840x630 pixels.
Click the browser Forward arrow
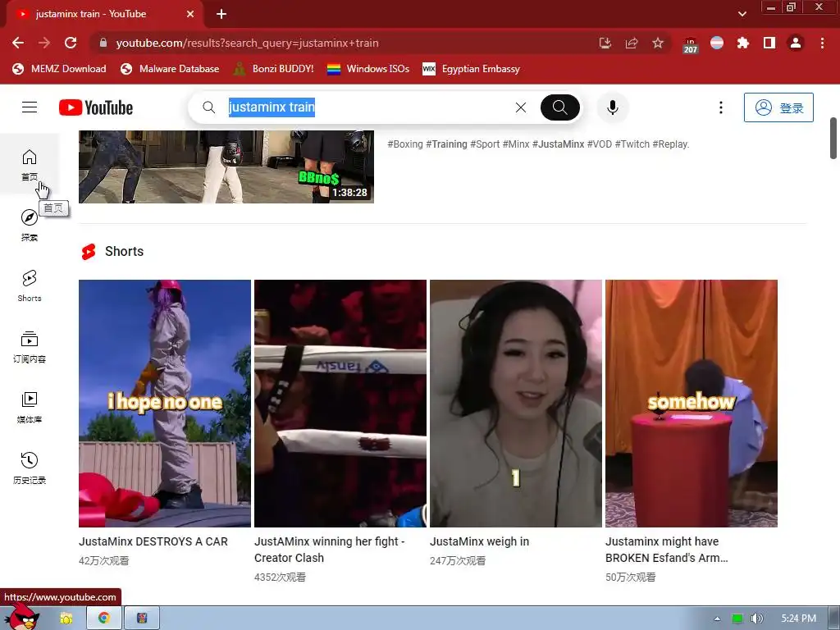point(44,43)
